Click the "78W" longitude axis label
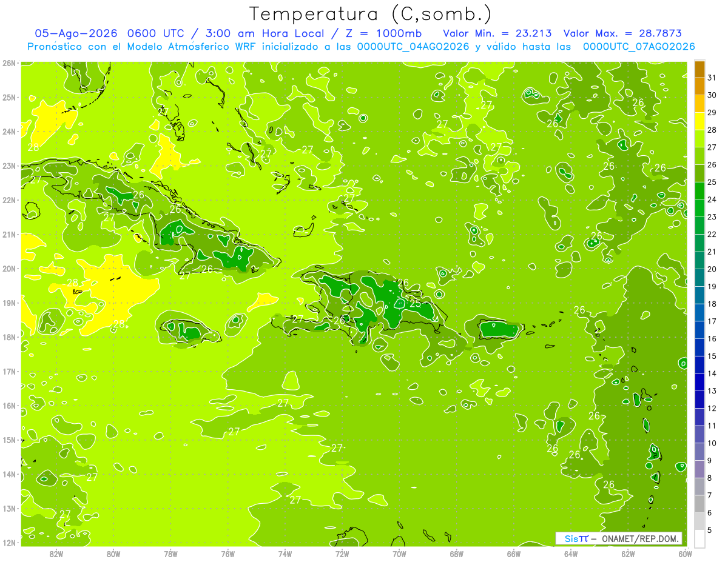This screenshot has width=728, height=562. (x=170, y=554)
